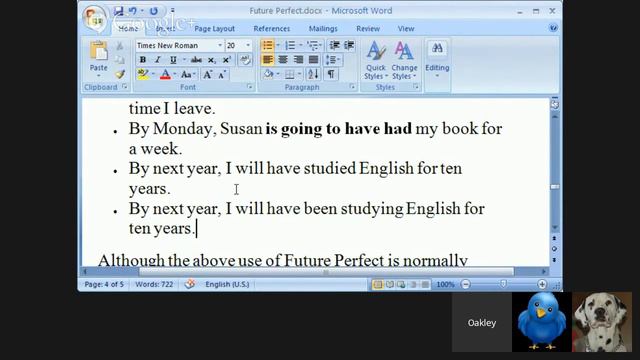Viewport: 640px width, 360px height.
Task: Open the Change Styles menu
Action: point(404,60)
